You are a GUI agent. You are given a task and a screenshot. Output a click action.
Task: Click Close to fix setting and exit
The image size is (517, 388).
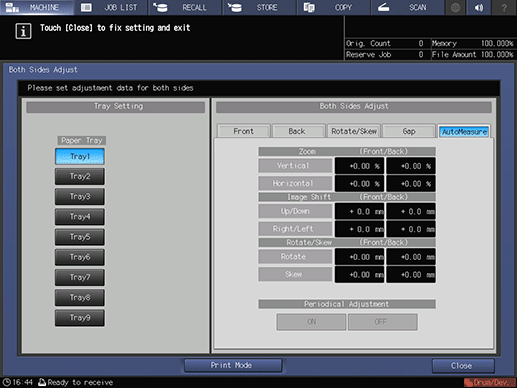463,366
